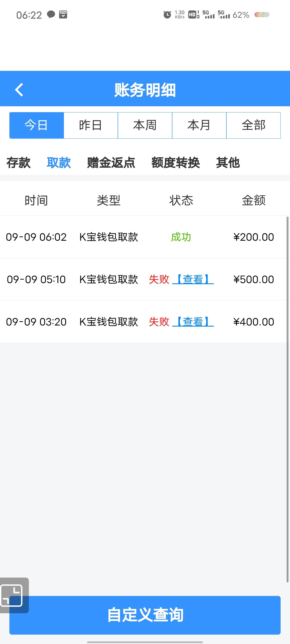
Task: Open the 其他 category tab
Action: click(228, 163)
